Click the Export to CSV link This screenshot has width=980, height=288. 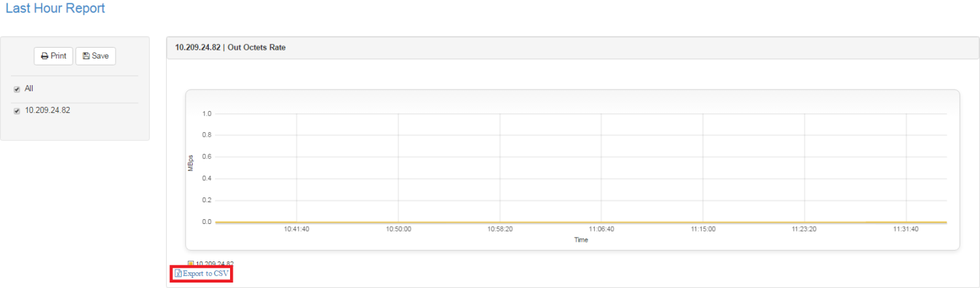[x=206, y=274]
